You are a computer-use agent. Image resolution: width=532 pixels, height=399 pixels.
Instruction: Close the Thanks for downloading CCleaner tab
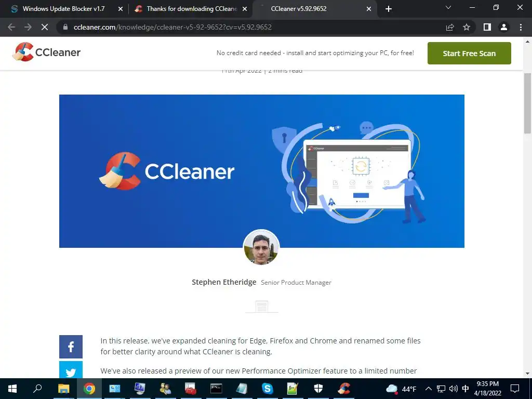[x=244, y=9]
